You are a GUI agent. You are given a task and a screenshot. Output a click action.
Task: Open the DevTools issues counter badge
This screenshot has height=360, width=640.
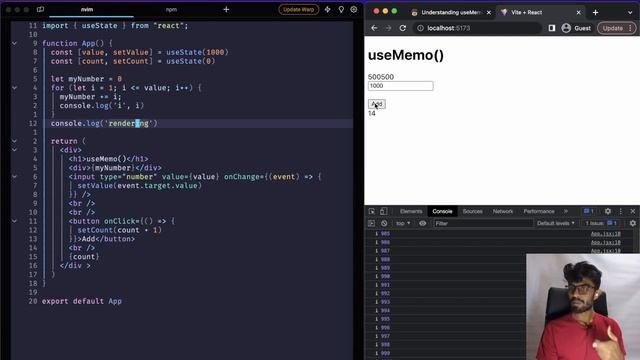pyautogui.click(x=588, y=211)
